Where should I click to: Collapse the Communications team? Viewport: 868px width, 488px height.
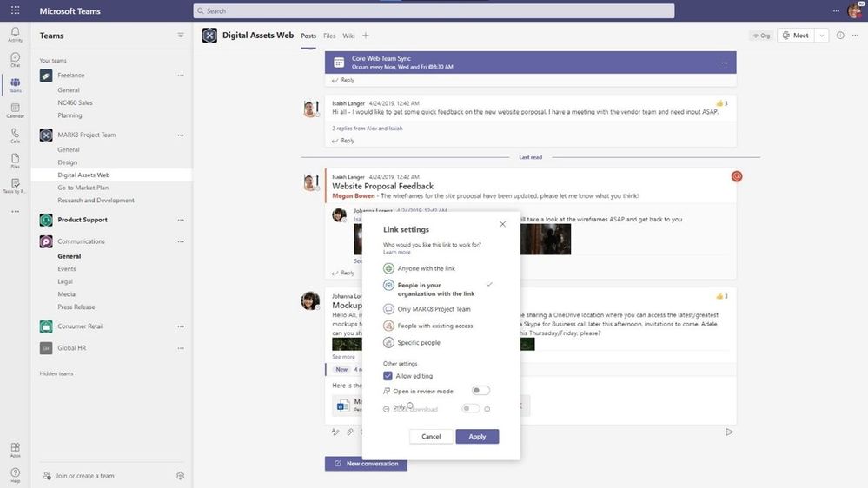point(81,241)
